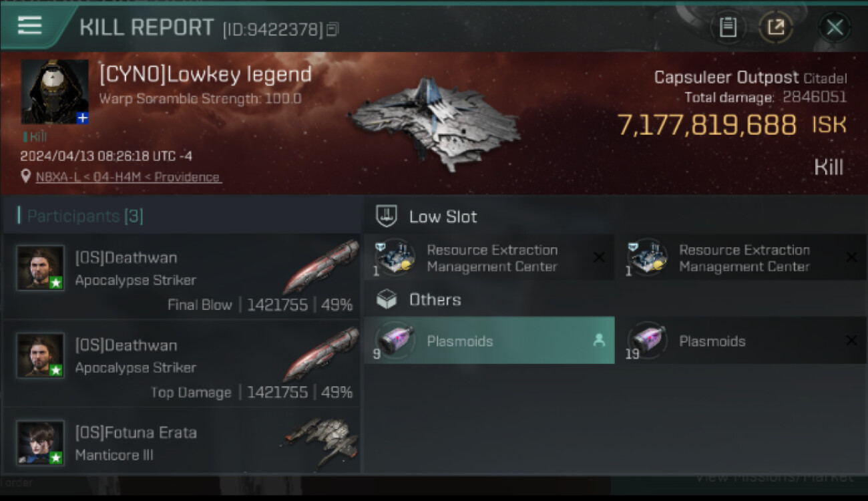Copy the kill report ID icon
This screenshot has height=501, width=868.
click(x=333, y=29)
